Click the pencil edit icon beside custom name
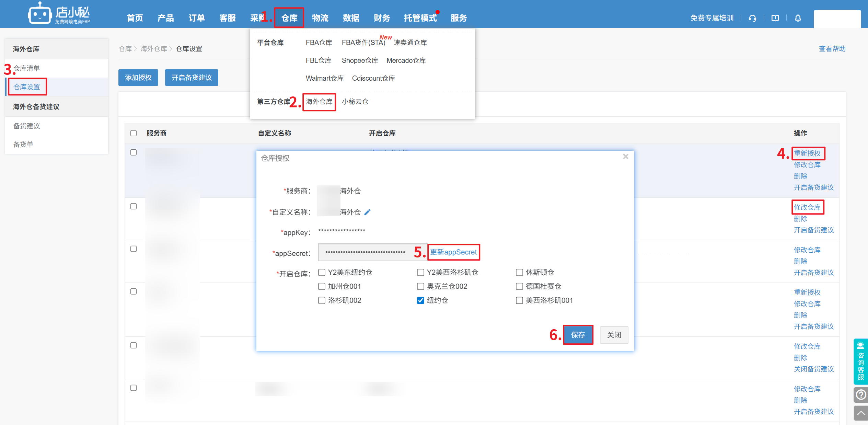This screenshot has width=868, height=425. tap(367, 212)
